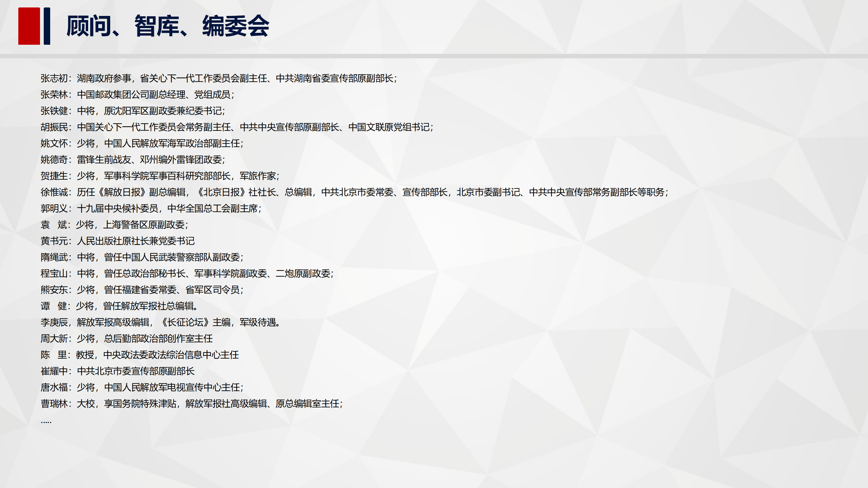Select the 陈 里 教授 line
This screenshot has height=488, width=868.
pos(140,355)
